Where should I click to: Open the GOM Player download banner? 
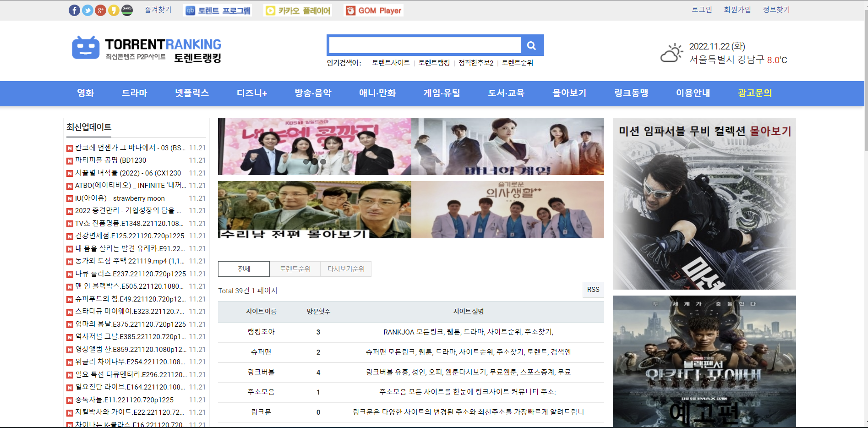click(x=373, y=11)
